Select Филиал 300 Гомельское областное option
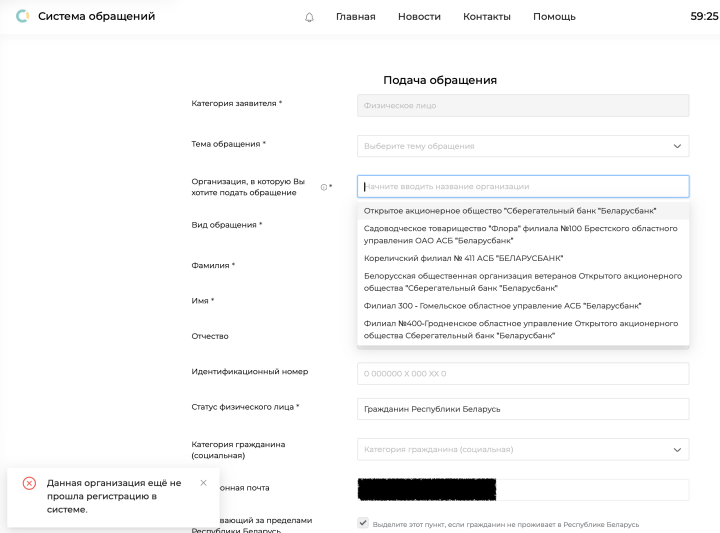Screen dimensions: 720x533 pyautogui.click(x=523, y=306)
